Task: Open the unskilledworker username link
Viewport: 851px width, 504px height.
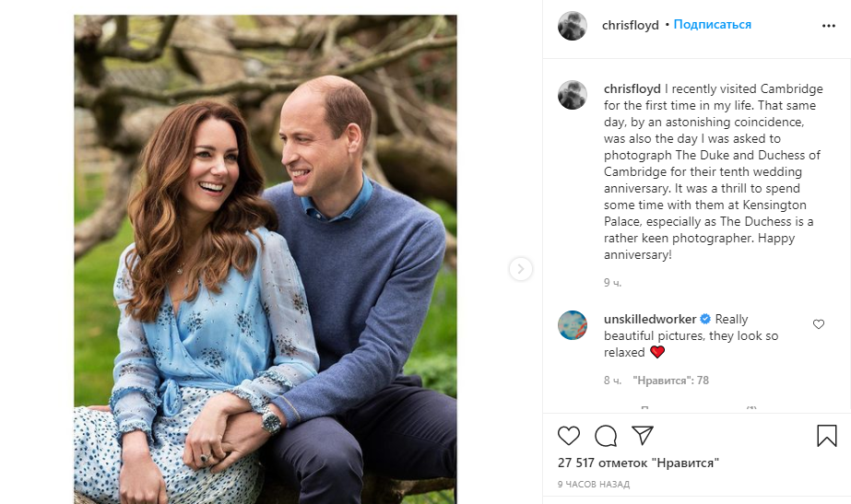Action: 650,319
